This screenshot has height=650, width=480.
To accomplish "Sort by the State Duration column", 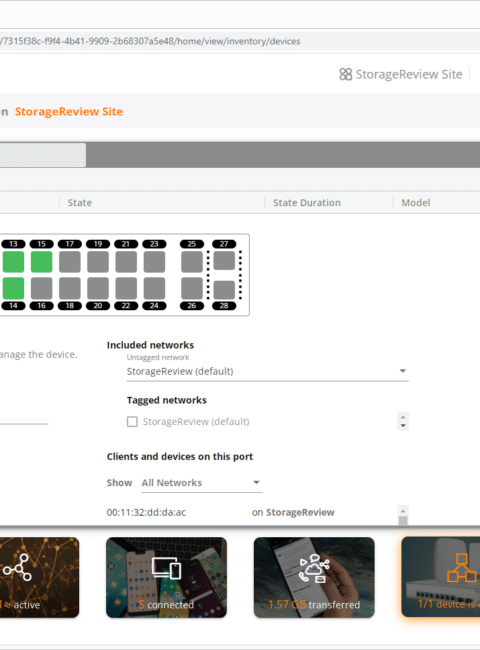I will point(307,203).
